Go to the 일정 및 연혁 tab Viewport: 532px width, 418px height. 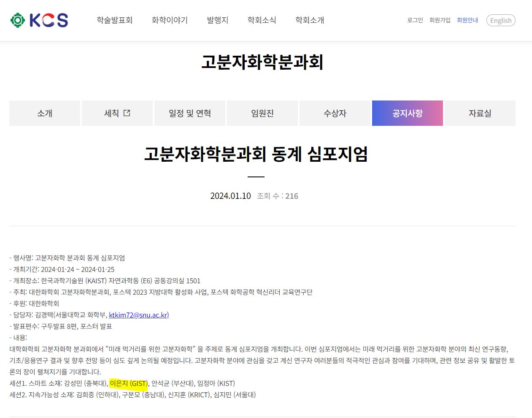[190, 113]
